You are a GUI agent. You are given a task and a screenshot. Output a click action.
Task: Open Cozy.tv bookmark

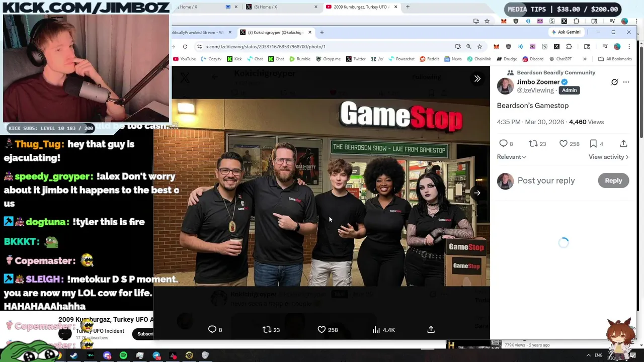[211, 59]
